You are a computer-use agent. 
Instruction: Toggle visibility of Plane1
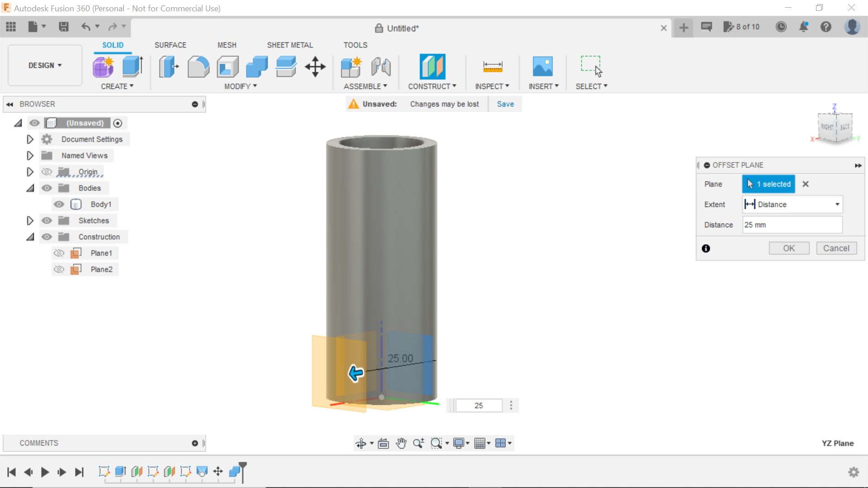[x=59, y=253]
